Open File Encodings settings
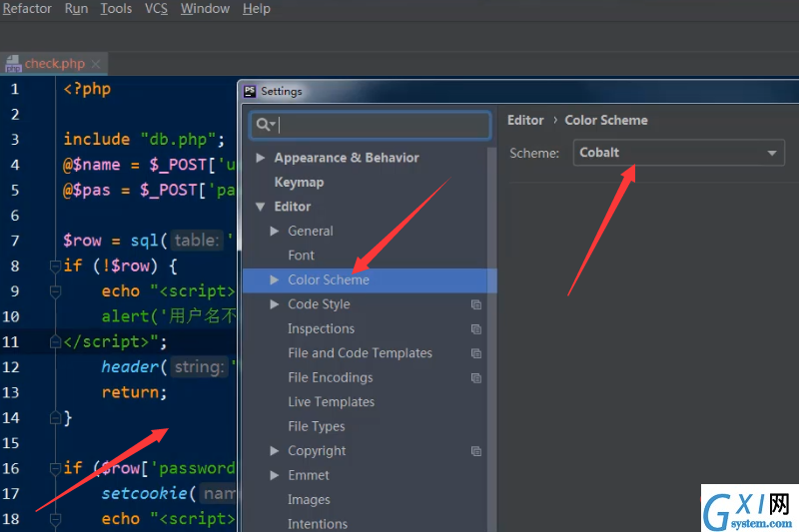 (331, 377)
